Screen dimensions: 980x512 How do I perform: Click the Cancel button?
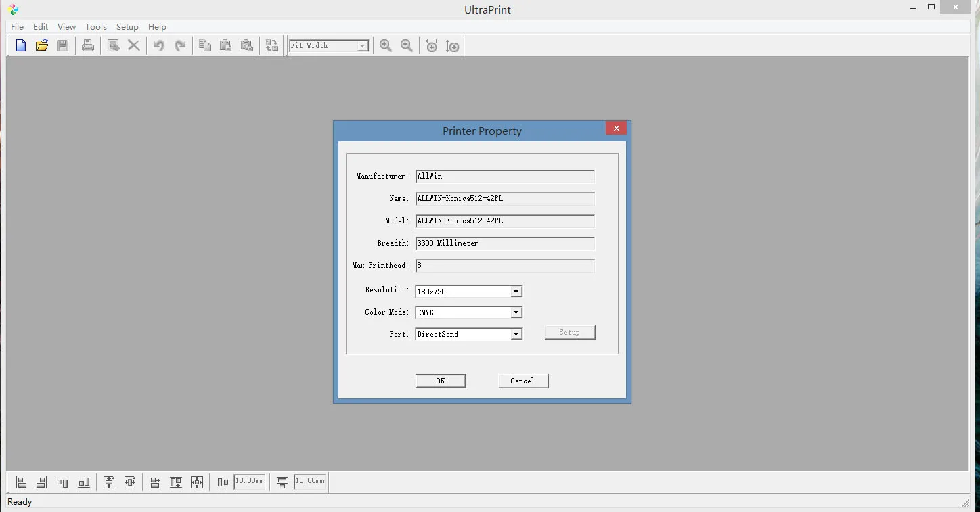point(522,381)
